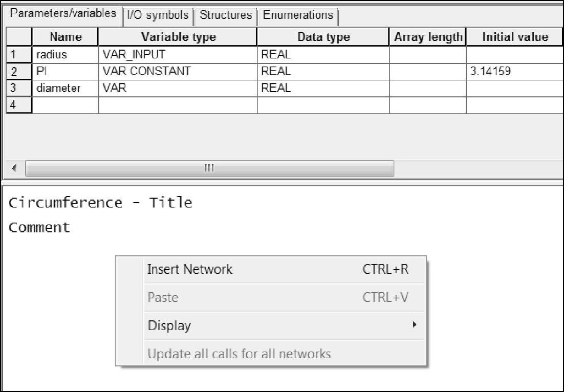Screen dimensions: 564x392
Task: Select the Enumerations tab
Action: point(298,15)
